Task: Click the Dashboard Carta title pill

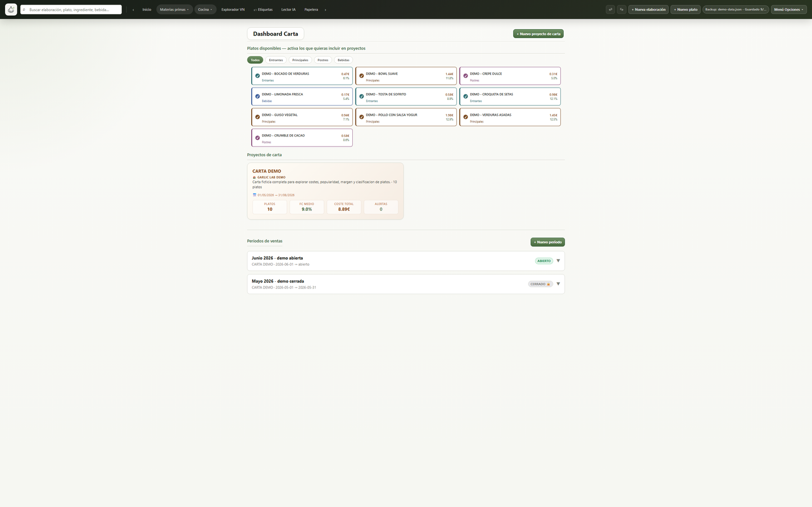Action: point(275,34)
